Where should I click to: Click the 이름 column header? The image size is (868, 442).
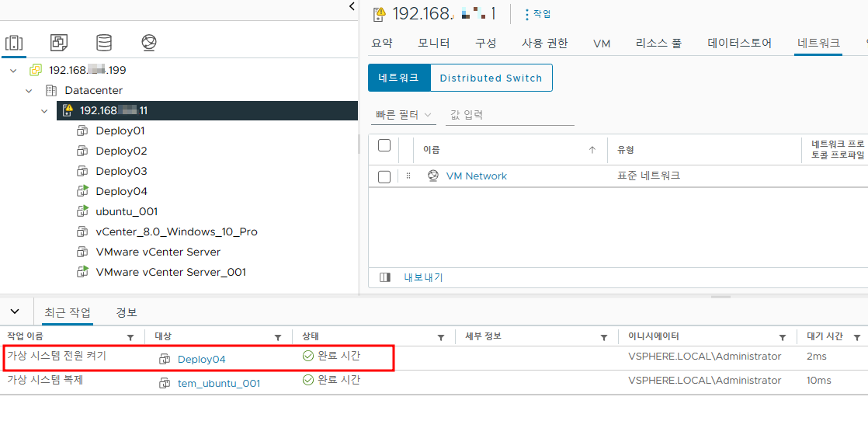point(431,150)
